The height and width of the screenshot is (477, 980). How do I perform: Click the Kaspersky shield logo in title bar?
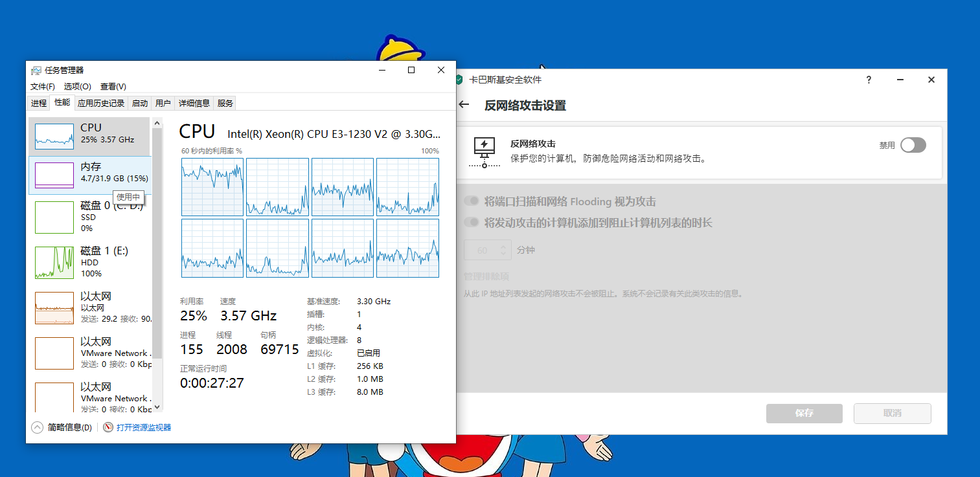click(x=459, y=80)
